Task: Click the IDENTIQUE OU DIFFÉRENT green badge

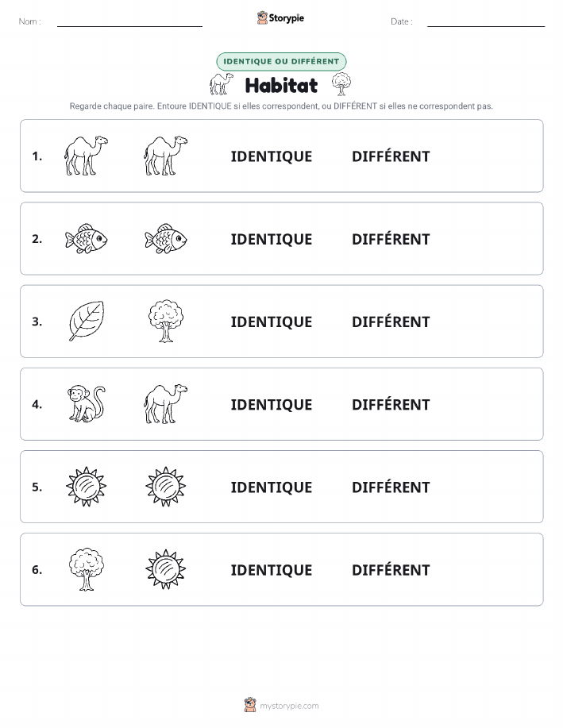Action: tap(281, 61)
